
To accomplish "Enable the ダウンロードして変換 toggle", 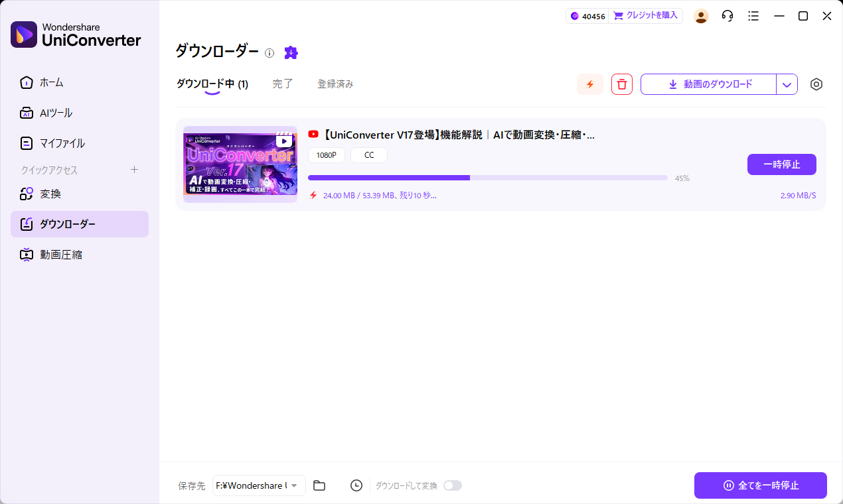I will 453,485.
